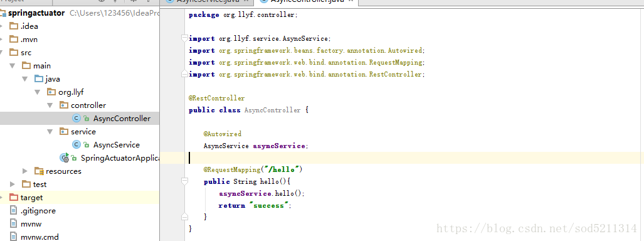This screenshot has height=241, width=644.
Task: Click the @RestController annotation
Action: pyautogui.click(x=216, y=99)
